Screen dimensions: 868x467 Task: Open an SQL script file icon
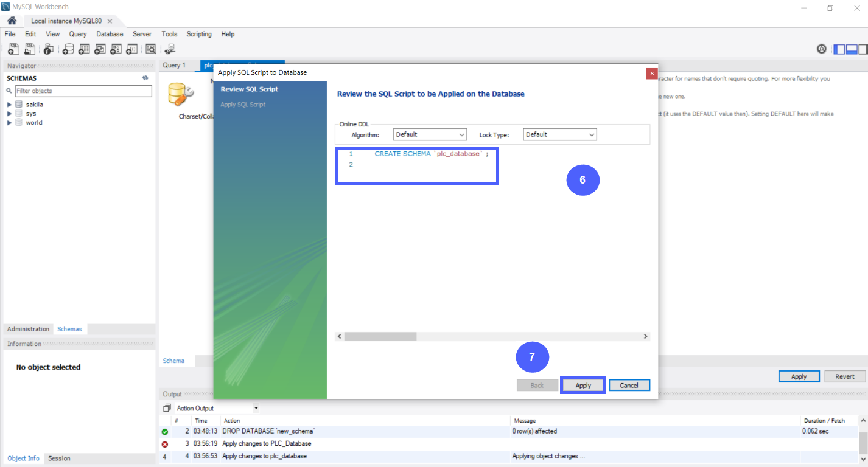[29, 49]
